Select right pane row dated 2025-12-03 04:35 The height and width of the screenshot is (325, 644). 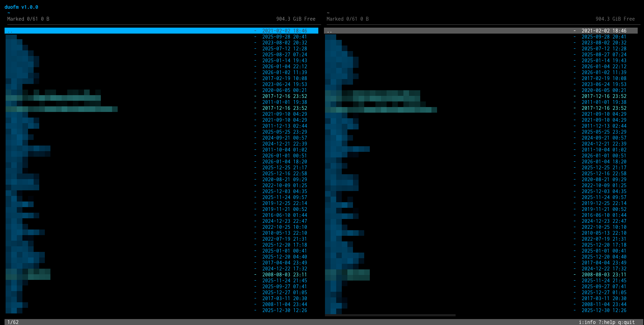(x=481, y=191)
